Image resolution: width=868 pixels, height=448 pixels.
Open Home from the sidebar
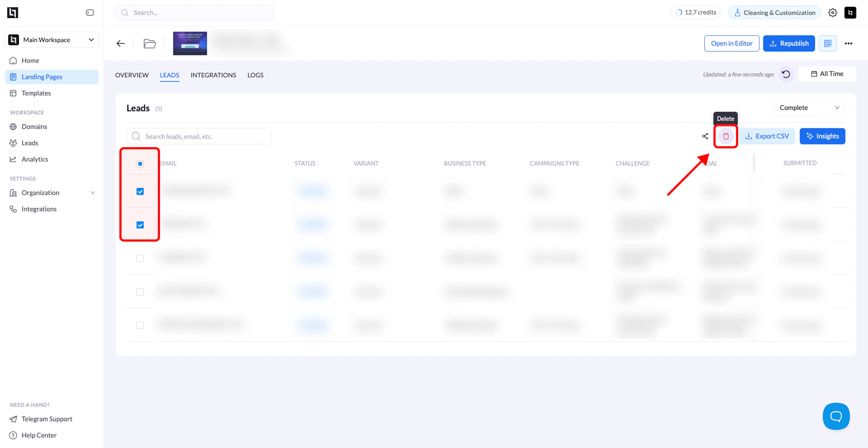(x=52, y=61)
